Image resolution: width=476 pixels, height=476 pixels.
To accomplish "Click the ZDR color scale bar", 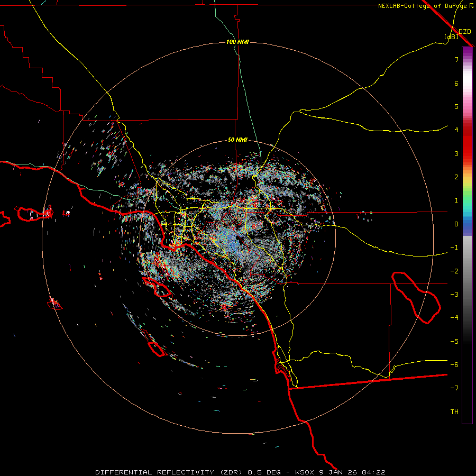I will [467, 235].
